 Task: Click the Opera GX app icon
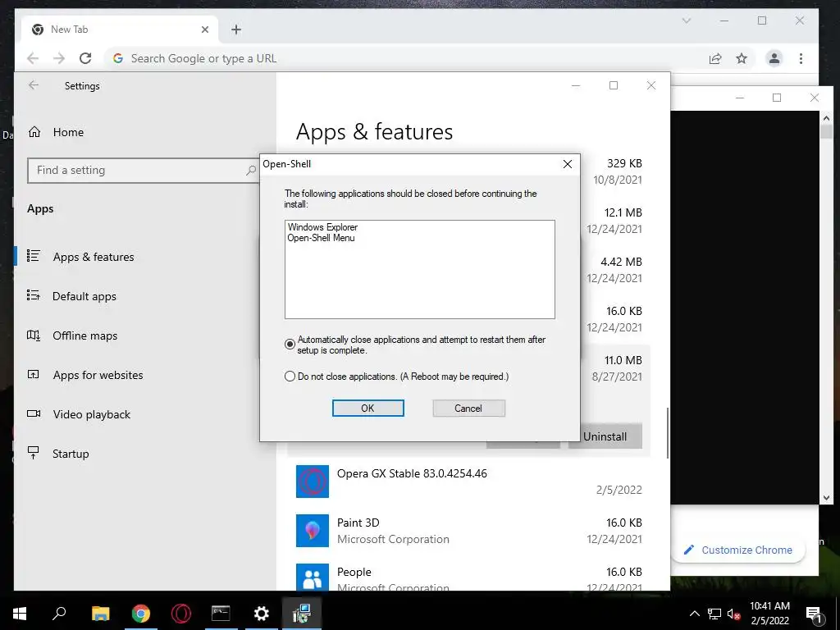click(313, 481)
